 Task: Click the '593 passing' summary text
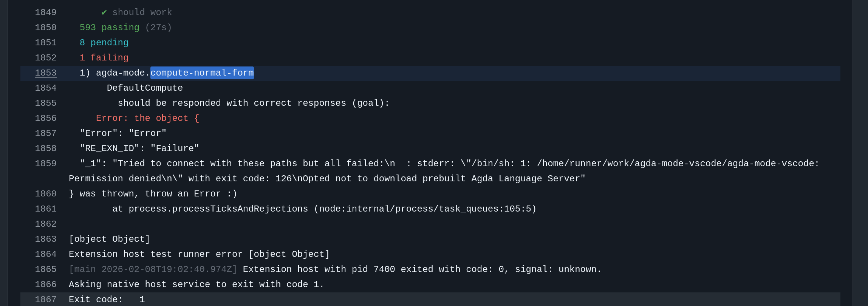pyautogui.click(x=110, y=28)
